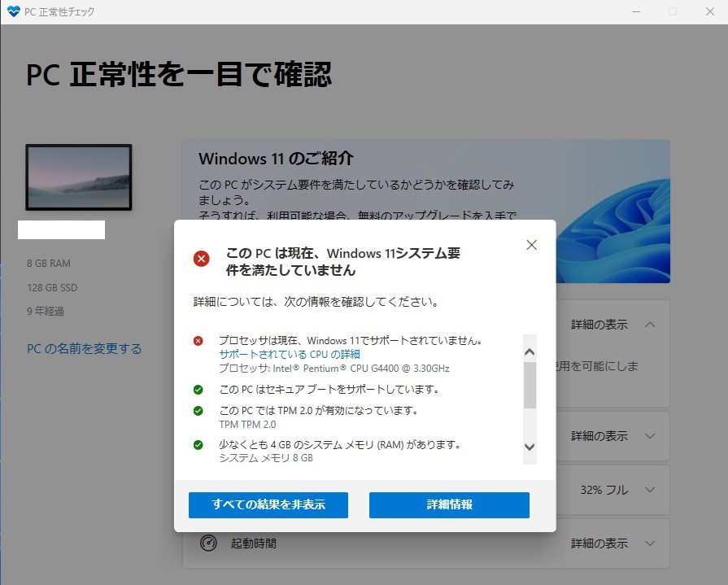Click システム メモリ 8 GB text

266,458
